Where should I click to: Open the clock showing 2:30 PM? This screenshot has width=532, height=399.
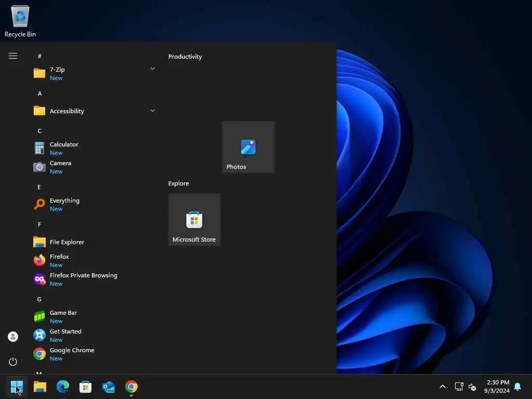(x=497, y=387)
